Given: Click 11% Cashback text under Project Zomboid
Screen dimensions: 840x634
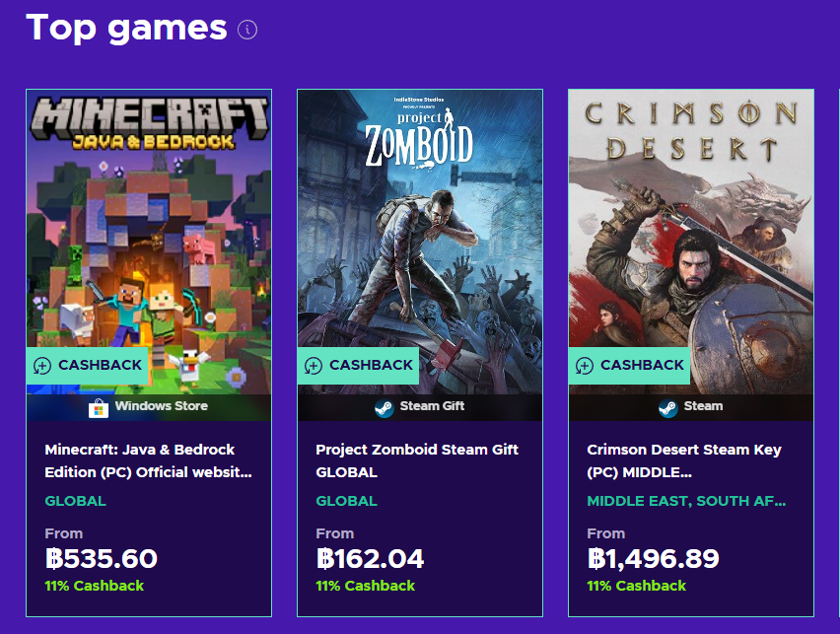Looking at the screenshot, I should [365, 586].
